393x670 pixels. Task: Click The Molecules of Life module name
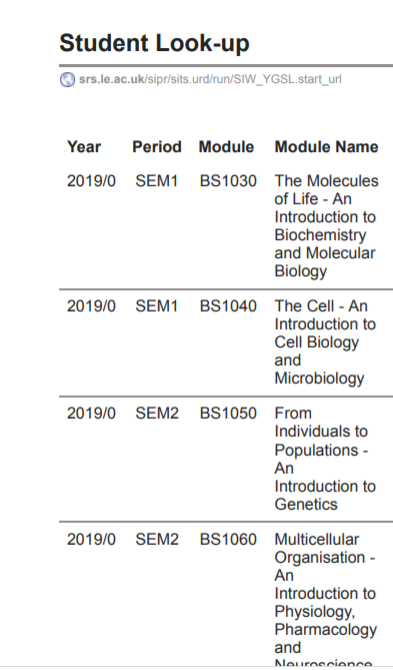[x=326, y=226]
